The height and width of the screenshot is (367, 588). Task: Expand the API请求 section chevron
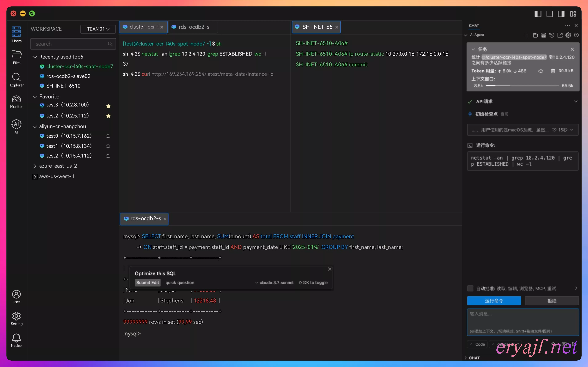[x=576, y=101]
